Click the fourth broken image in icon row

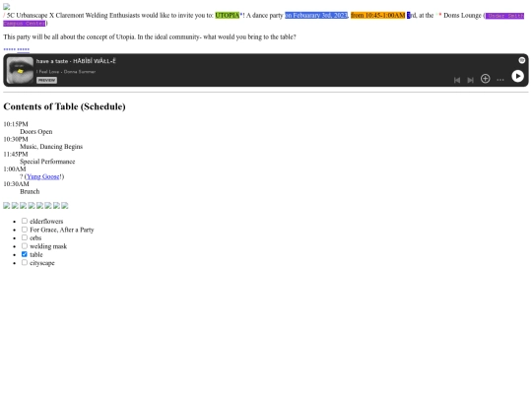coord(32,205)
